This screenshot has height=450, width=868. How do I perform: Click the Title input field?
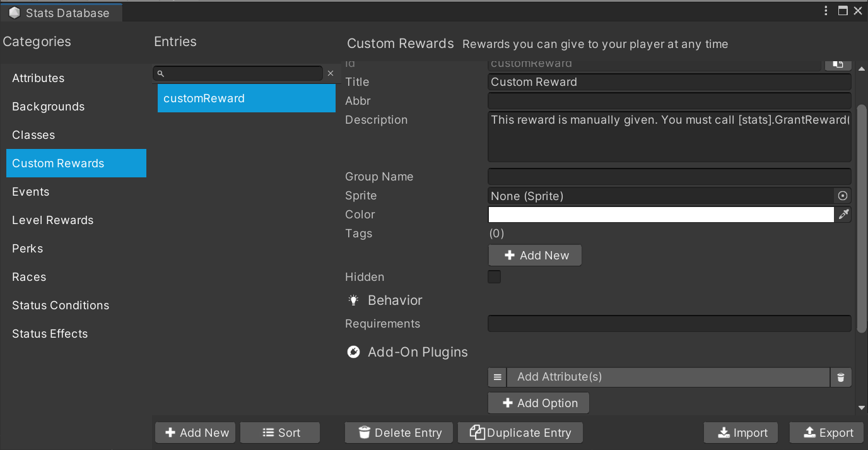pyautogui.click(x=669, y=82)
